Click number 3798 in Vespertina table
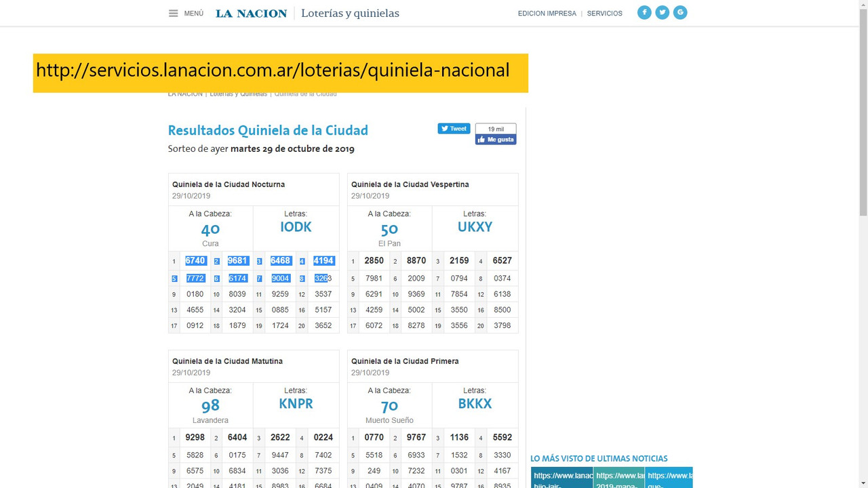This screenshot has height=488, width=868. coord(502,325)
